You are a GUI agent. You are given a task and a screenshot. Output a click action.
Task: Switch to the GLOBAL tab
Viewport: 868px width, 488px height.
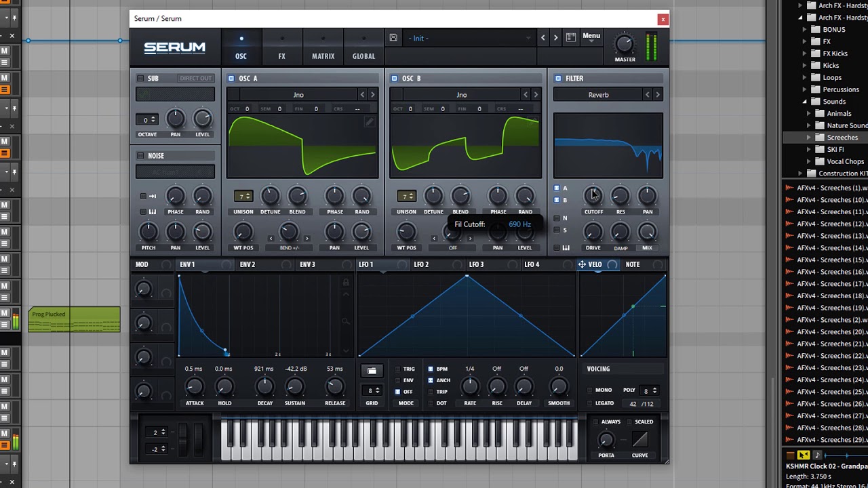tap(363, 47)
